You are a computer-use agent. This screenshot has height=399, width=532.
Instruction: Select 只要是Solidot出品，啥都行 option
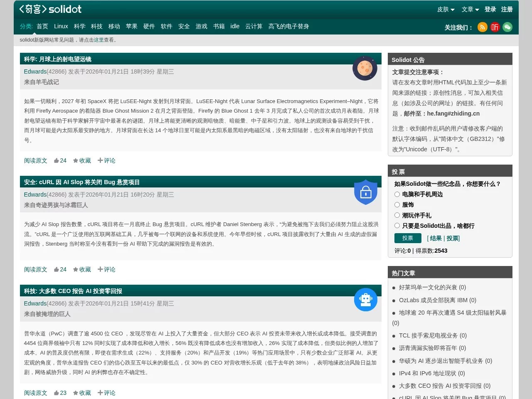coord(397,226)
